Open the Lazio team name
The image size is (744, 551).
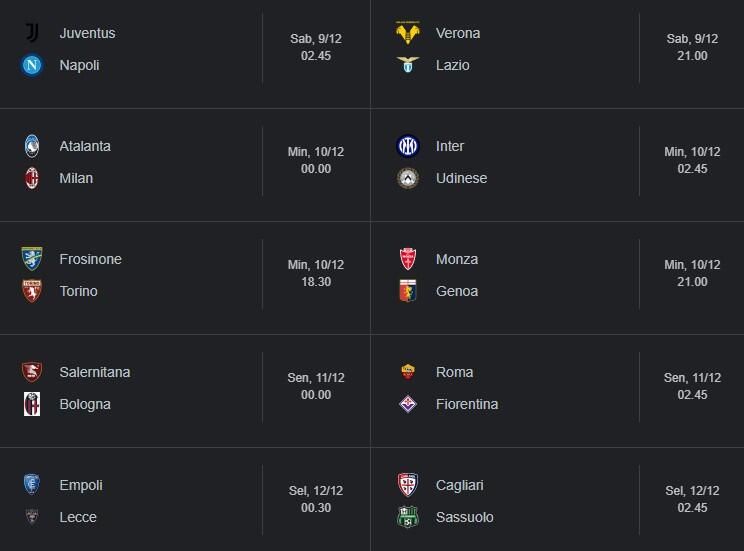pos(452,65)
